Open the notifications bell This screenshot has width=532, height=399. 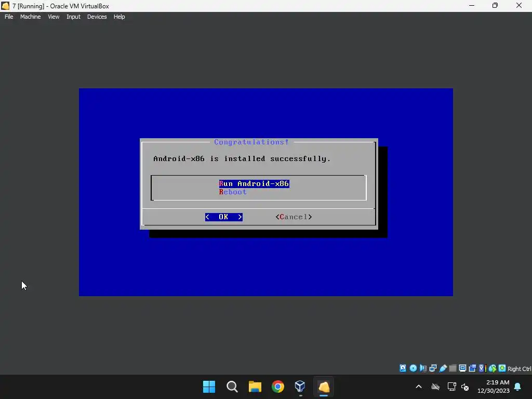click(x=518, y=387)
